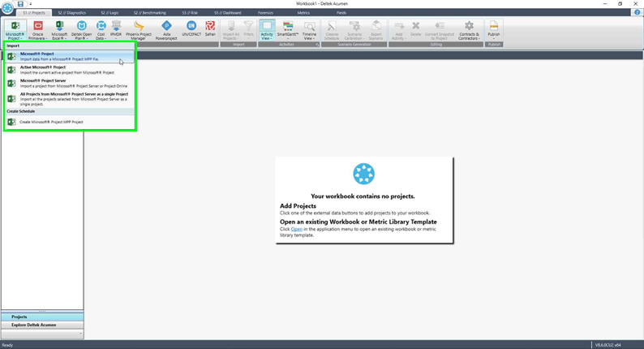The height and width of the screenshot is (349, 644).
Task: Click the Add Projects heading text
Action: [x=298, y=206]
